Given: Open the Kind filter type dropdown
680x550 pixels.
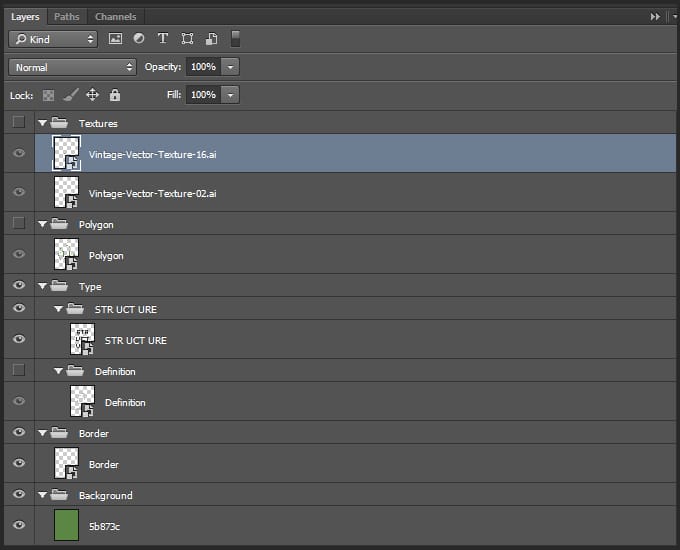Looking at the screenshot, I should 53,39.
